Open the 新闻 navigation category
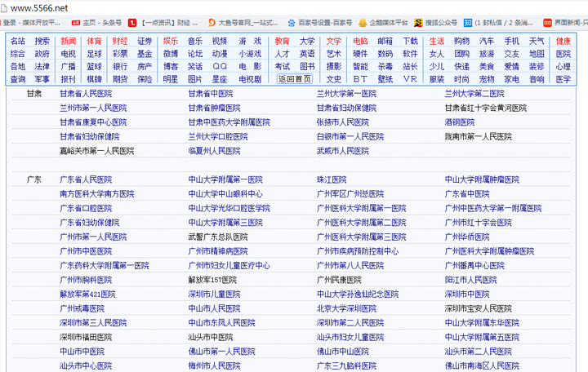 69,41
